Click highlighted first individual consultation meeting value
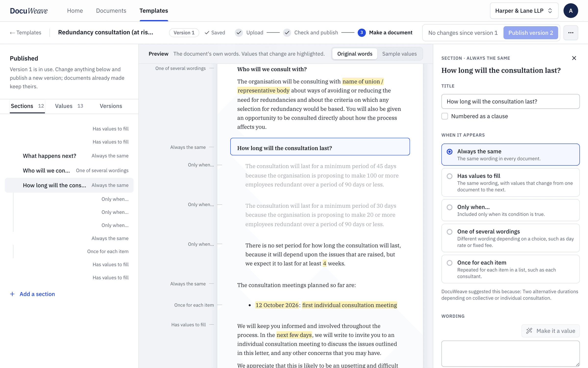588x368 pixels. pos(349,305)
